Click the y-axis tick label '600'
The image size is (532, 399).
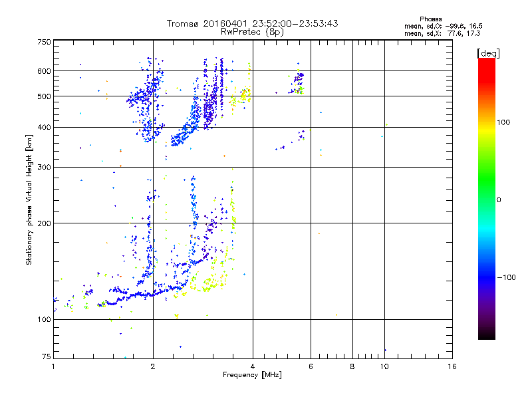(44, 71)
